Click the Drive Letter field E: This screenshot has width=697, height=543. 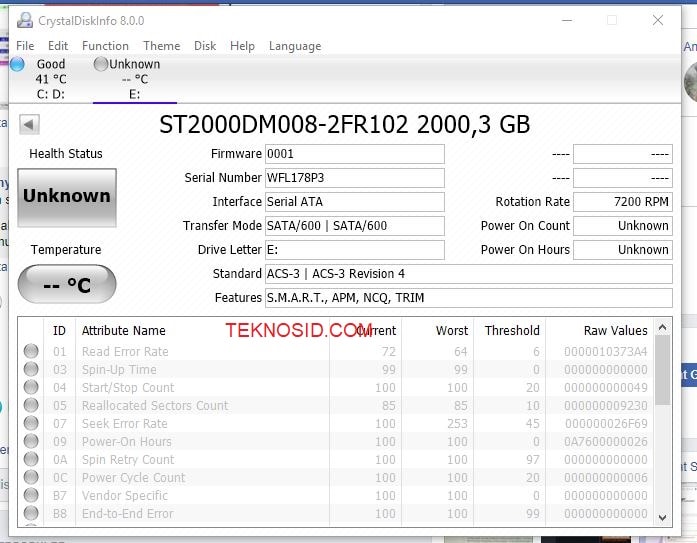click(x=355, y=250)
